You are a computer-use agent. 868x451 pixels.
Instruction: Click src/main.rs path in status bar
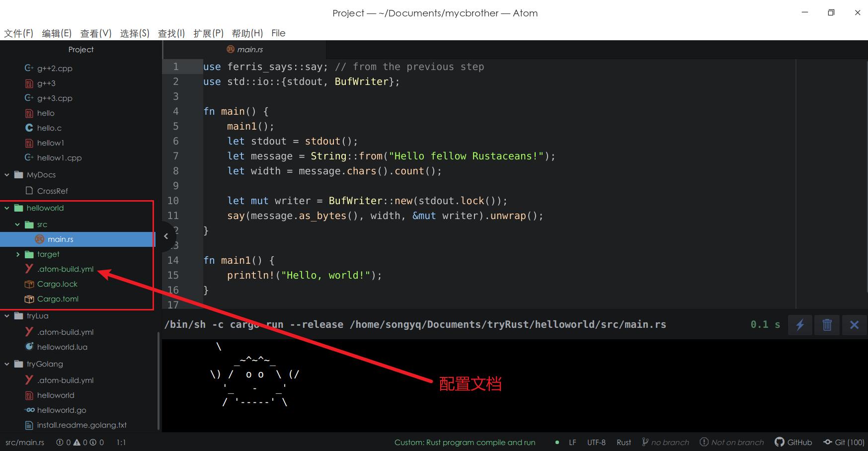pos(25,442)
